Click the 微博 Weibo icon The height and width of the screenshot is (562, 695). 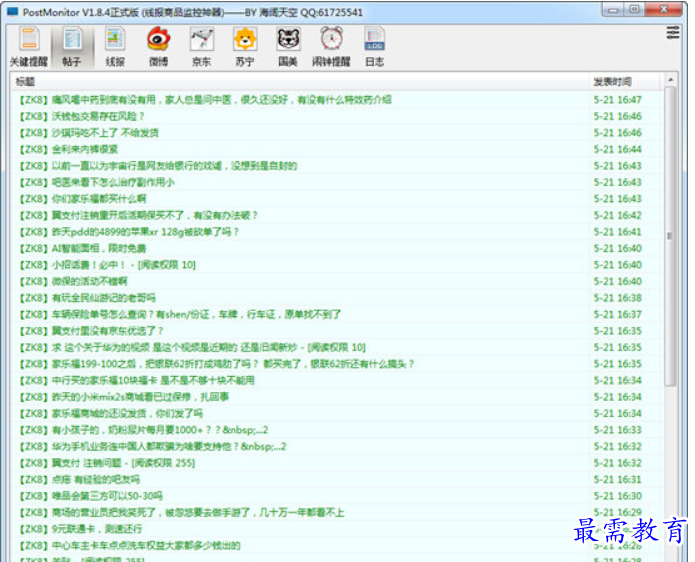pos(158,47)
